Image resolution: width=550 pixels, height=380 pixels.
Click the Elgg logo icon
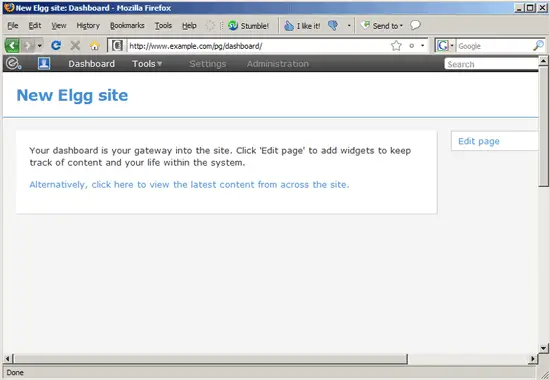(13, 64)
